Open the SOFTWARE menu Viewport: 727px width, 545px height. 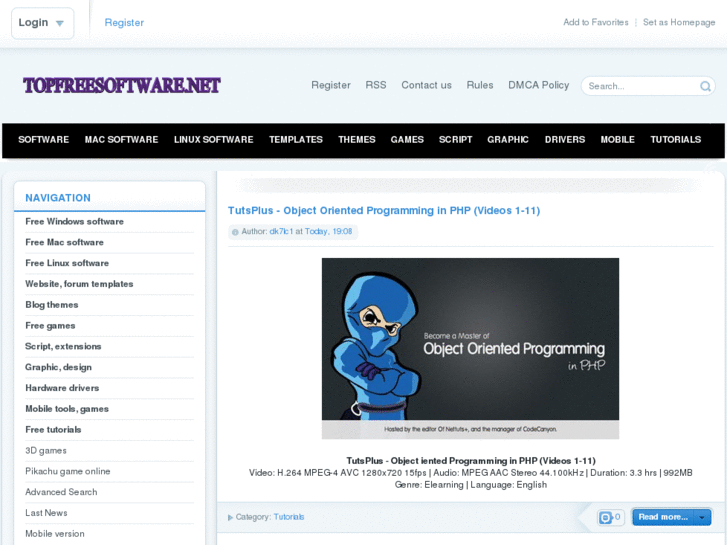coord(44,140)
